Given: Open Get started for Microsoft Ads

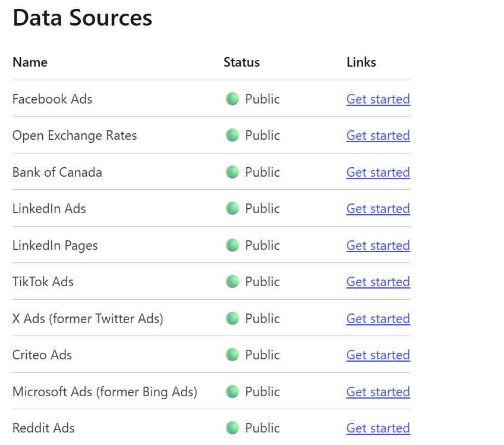Looking at the screenshot, I should tap(378, 391).
